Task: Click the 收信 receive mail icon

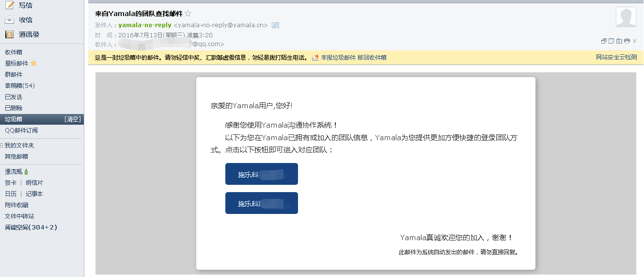Action: tap(9, 20)
